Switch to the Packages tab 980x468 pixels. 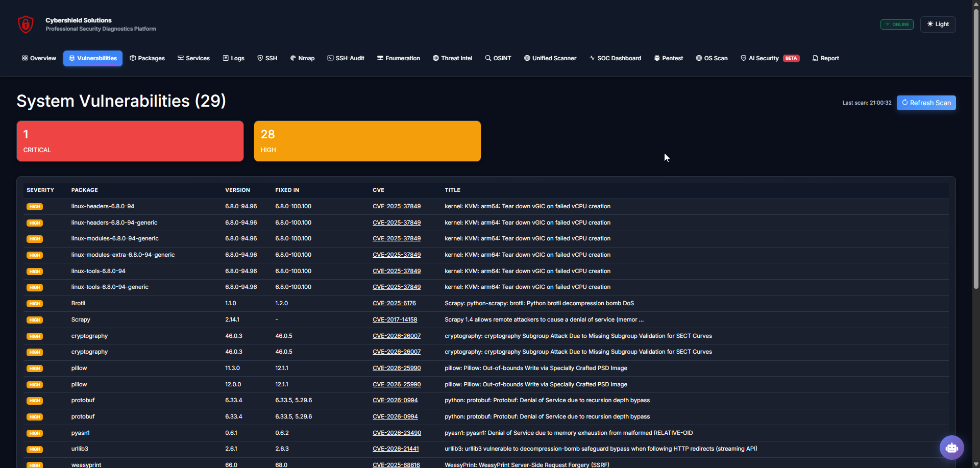[x=147, y=58]
